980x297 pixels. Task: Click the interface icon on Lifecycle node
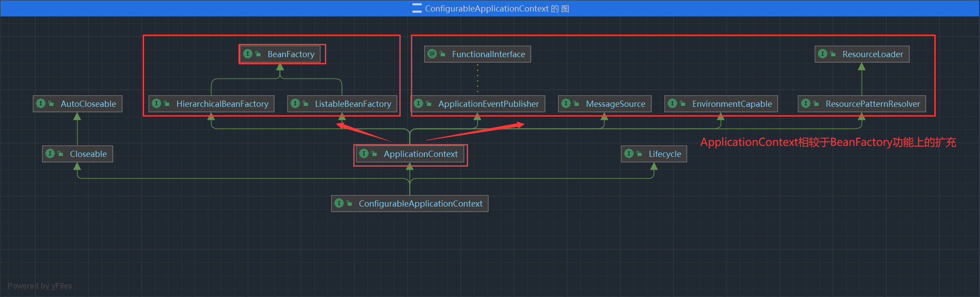pyautogui.click(x=629, y=153)
